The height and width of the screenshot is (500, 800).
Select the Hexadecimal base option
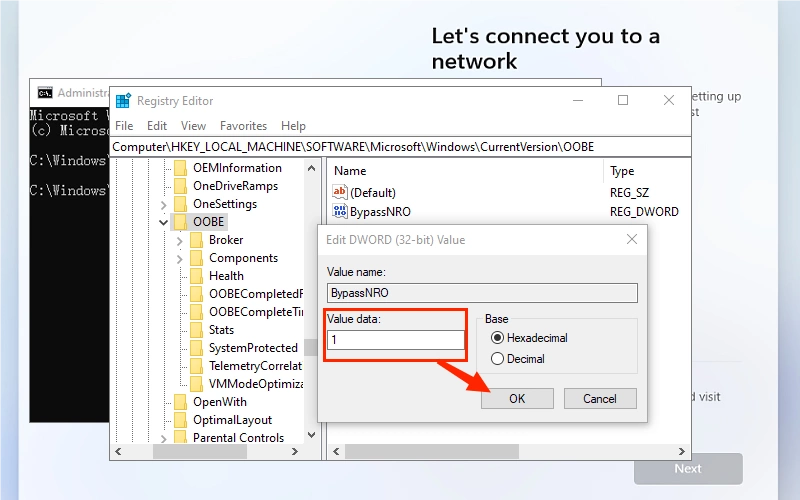tap(497, 338)
